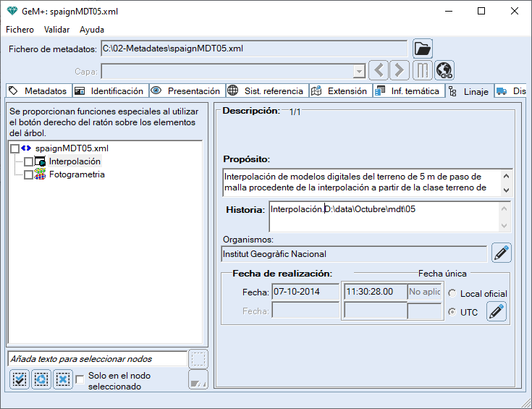Image resolution: width=532 pixels, height=409 pixels.
Task: Click the Historia text field
Action: (384, 216)
